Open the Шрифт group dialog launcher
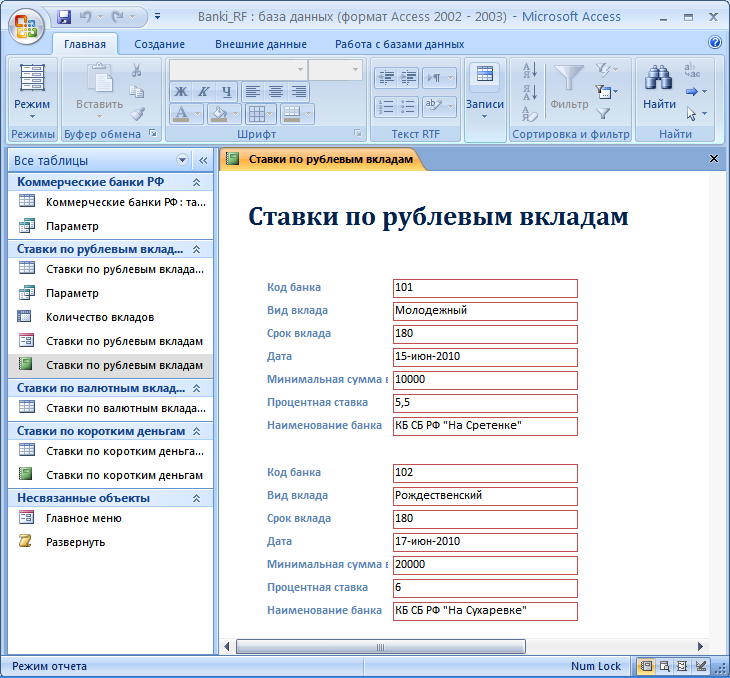 tap(358, 133)
